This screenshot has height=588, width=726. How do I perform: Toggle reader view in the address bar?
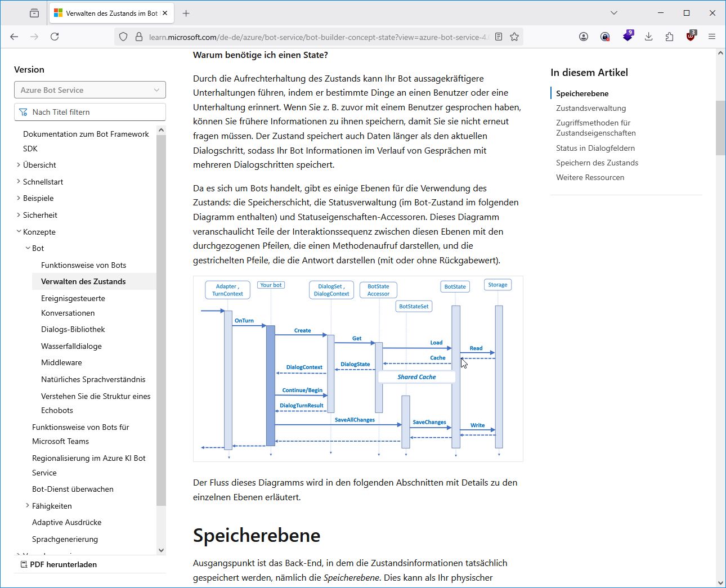point(499,37)
